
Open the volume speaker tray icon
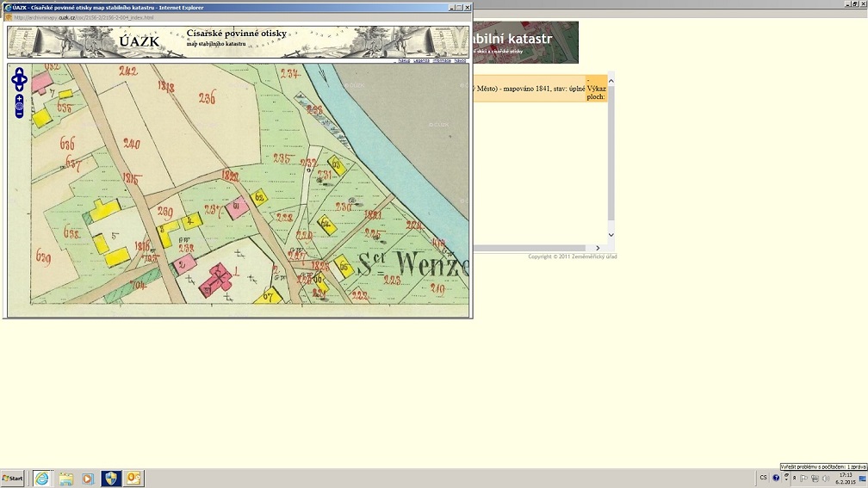[x=825, y=478]
